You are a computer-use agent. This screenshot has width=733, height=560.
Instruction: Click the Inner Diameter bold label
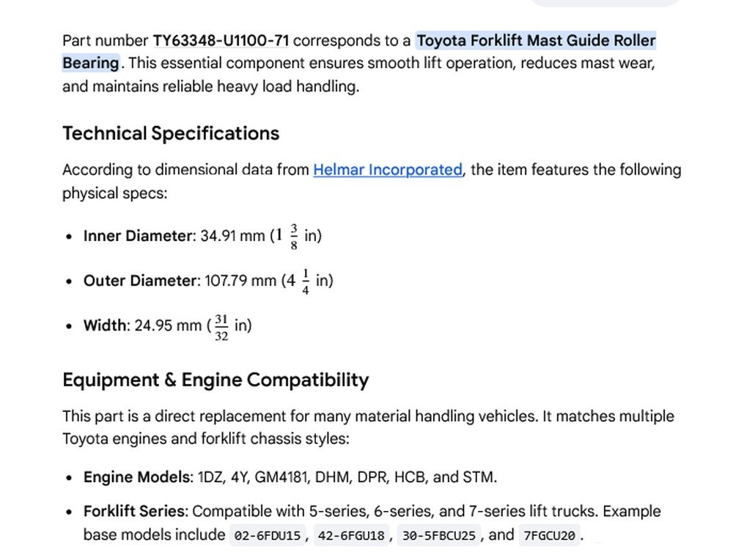pos(138,235)
